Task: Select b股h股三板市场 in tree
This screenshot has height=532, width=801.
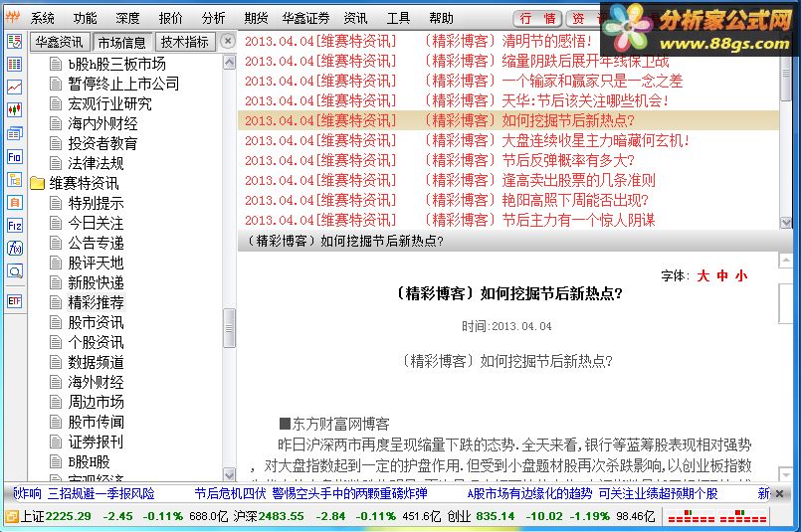Action: (x=117, y=64)
